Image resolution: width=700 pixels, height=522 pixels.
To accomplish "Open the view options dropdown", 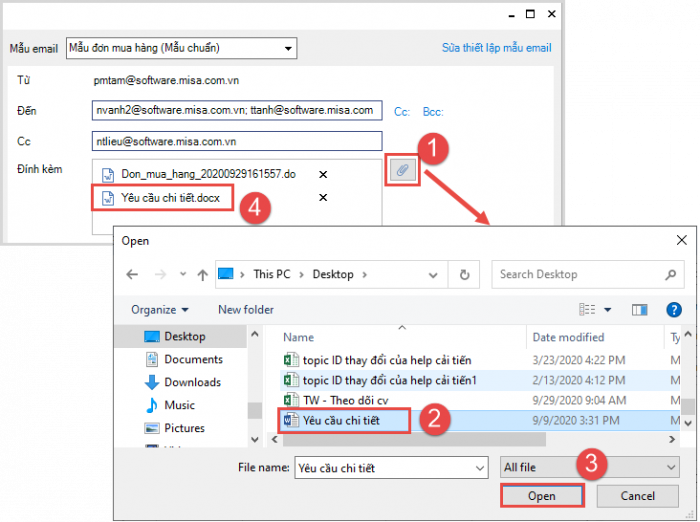I will click(x=607, y=310).
